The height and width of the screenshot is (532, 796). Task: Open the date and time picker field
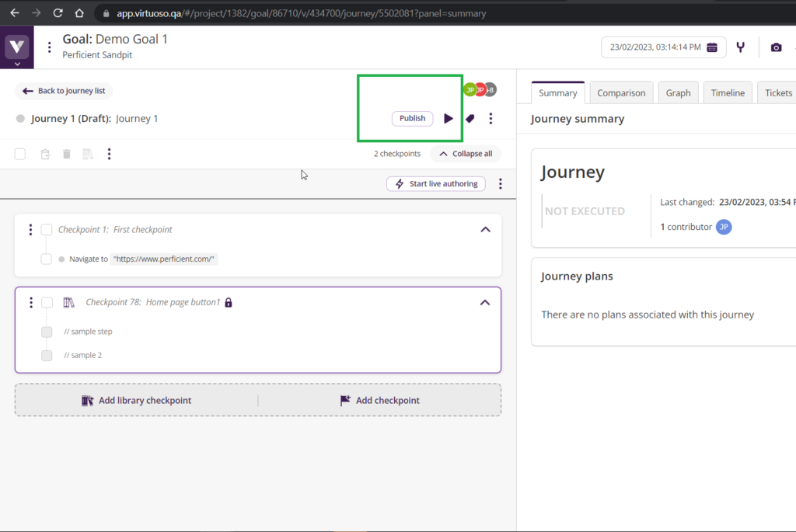point(663,47)
